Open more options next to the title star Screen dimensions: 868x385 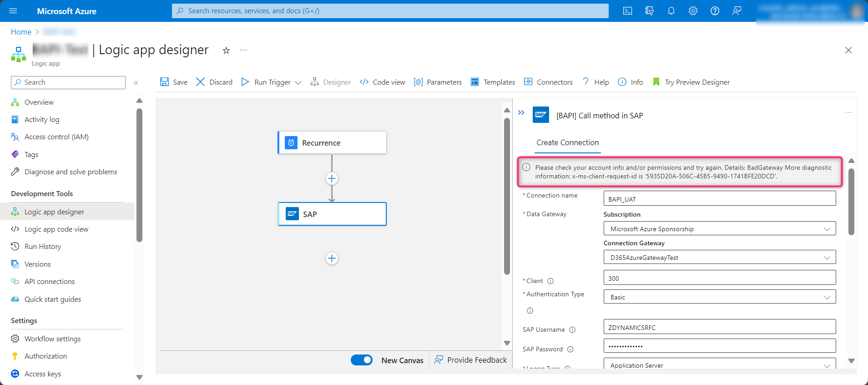click(243, 50)
